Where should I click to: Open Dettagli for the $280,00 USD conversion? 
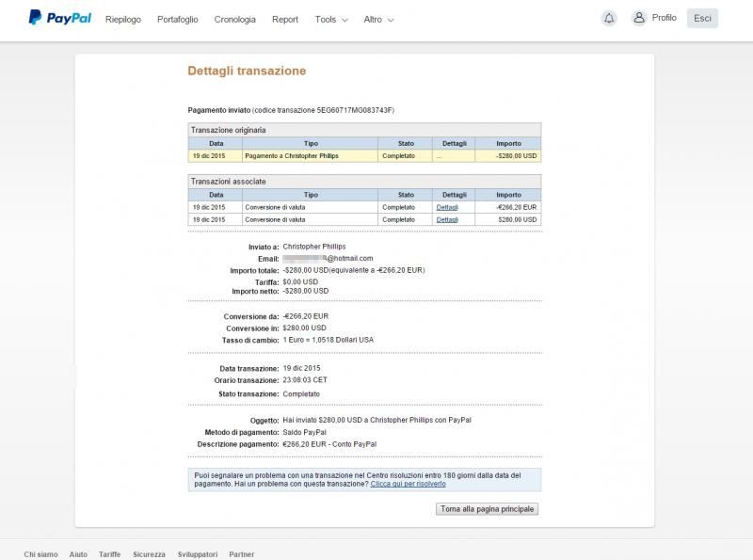pos(447,219)
